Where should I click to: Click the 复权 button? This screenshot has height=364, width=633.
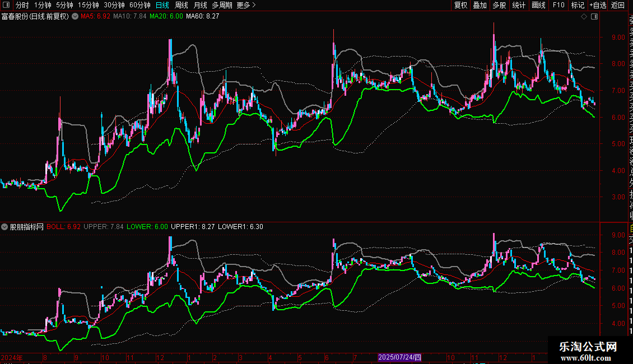pyautogui.click(x=460, y=5)
